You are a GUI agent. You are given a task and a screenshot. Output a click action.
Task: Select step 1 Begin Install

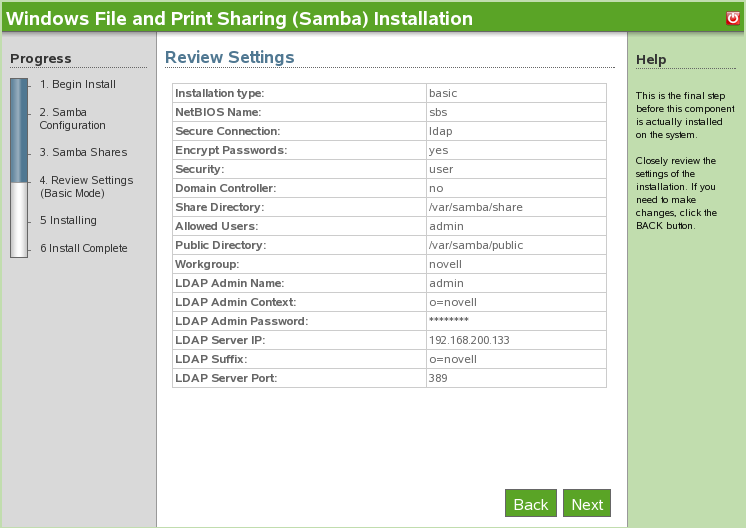pos(78,85)
